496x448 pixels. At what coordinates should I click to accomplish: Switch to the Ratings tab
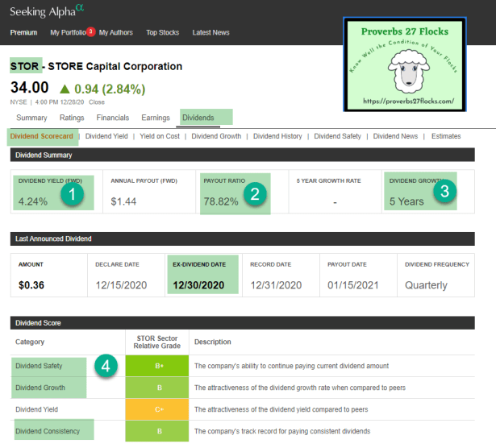click(72, 118)
